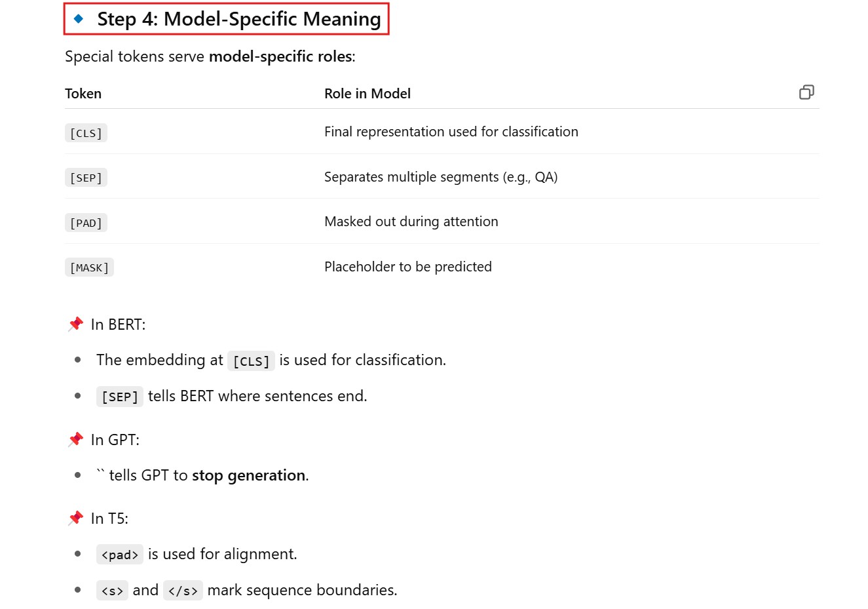868x609 pixels.
Task: Click the [CLS] token in the table
Action: tap(86, 133)
